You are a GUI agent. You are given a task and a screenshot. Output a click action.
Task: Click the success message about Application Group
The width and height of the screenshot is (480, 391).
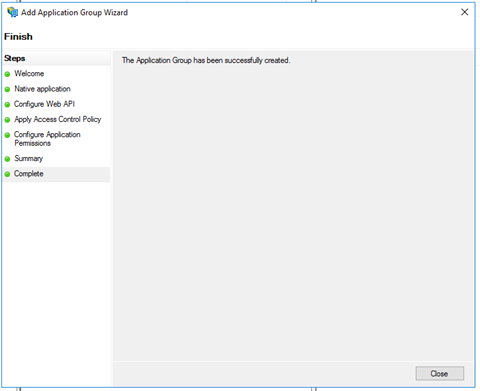(206, 60)
